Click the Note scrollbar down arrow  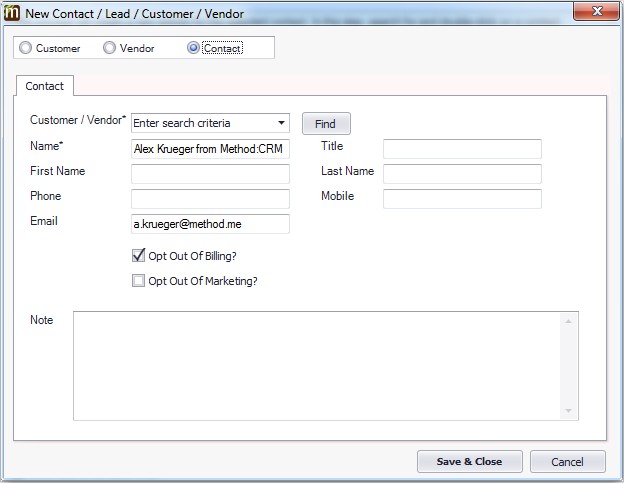568,411
